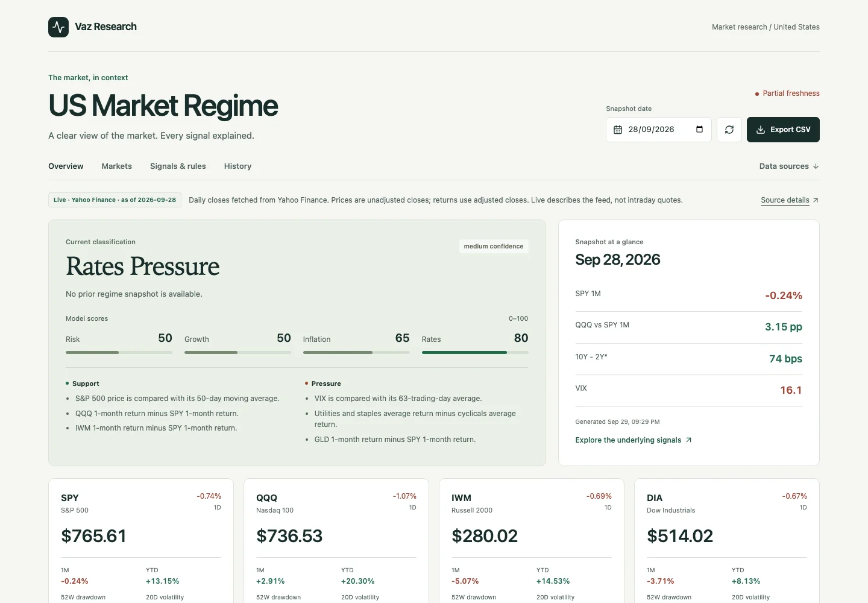The image size is (868, 603).
Task: Click the Inflation score progress bar
Action: [356, 352]
